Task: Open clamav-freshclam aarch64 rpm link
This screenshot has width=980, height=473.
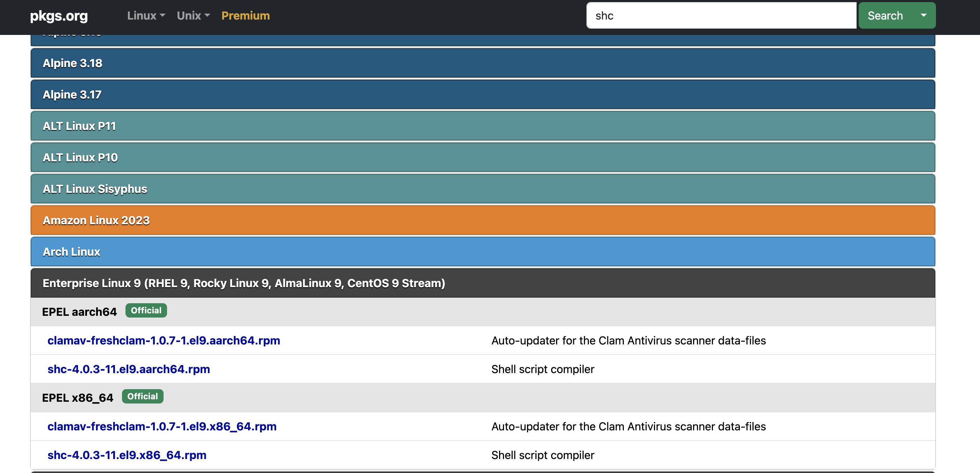Action: pyautogui.click(x=164, y=340)
